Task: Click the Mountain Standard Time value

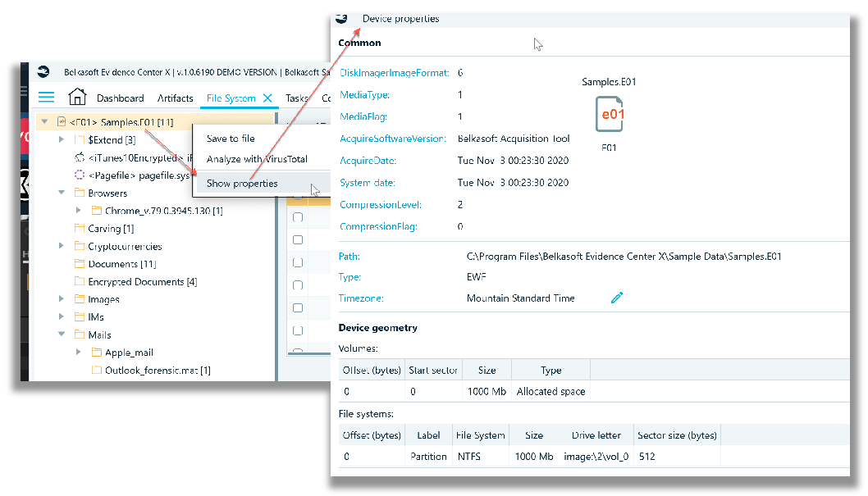Action: (520, 298)
